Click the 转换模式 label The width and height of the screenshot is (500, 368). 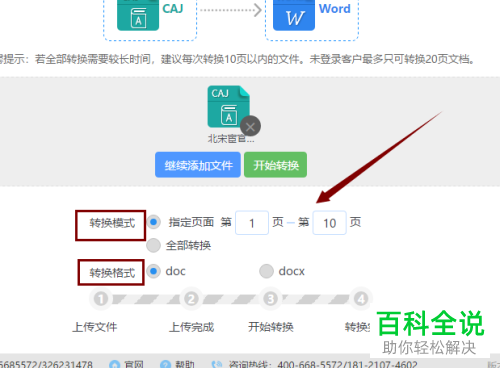pyautogui.click(x=112, y=223)
